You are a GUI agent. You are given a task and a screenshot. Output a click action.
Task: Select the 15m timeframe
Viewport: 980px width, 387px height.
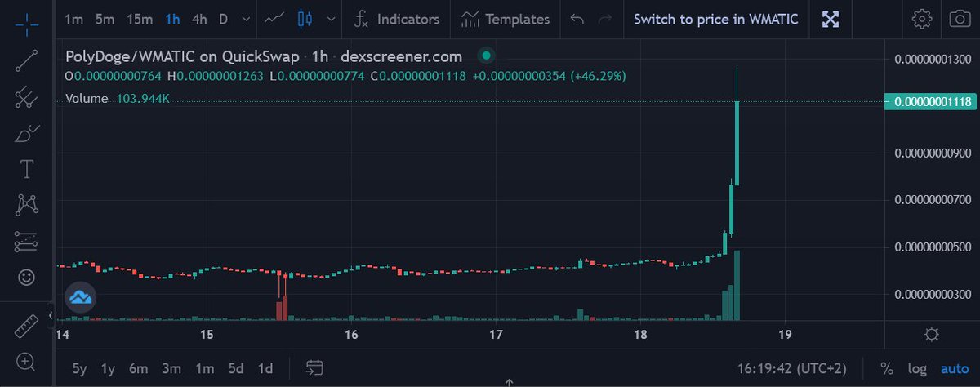tap(140, 19)
